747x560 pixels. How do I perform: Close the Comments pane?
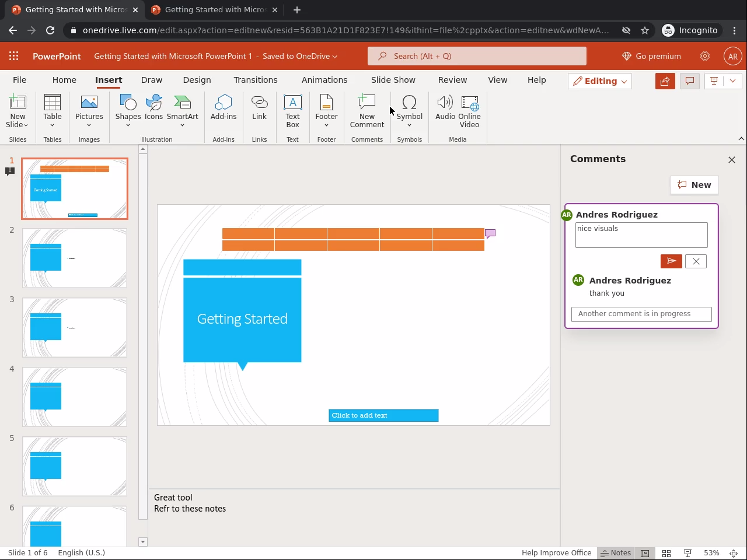pyautogui.click(x=732, y=160)
